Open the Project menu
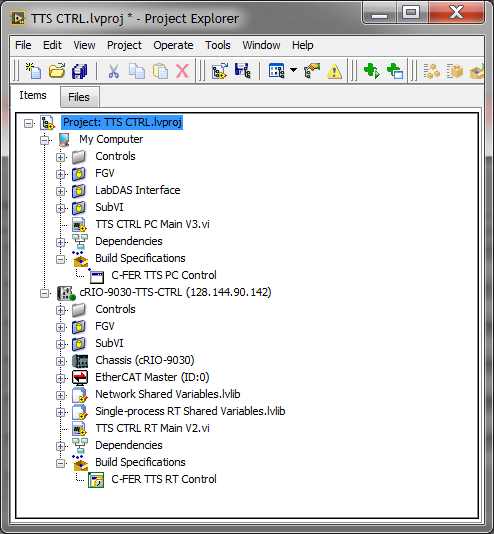494x534 pixels. pyautogui.click(x=124, y=45)
